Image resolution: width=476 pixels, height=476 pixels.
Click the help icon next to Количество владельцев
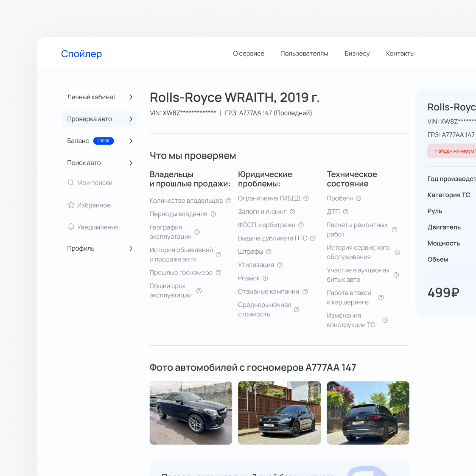point(229,201)
